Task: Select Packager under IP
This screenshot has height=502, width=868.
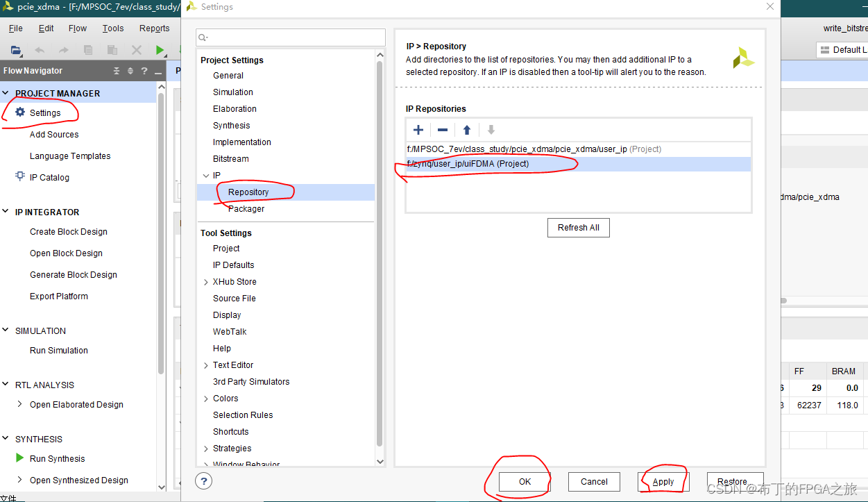Action: click(x=246, y=209)
